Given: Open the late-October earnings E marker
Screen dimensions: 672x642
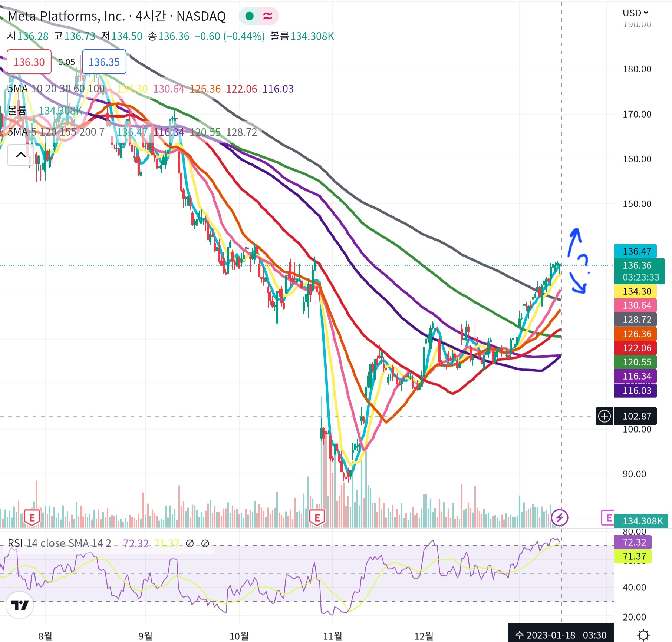Looking at the screenshot, I should click(317, 518).
